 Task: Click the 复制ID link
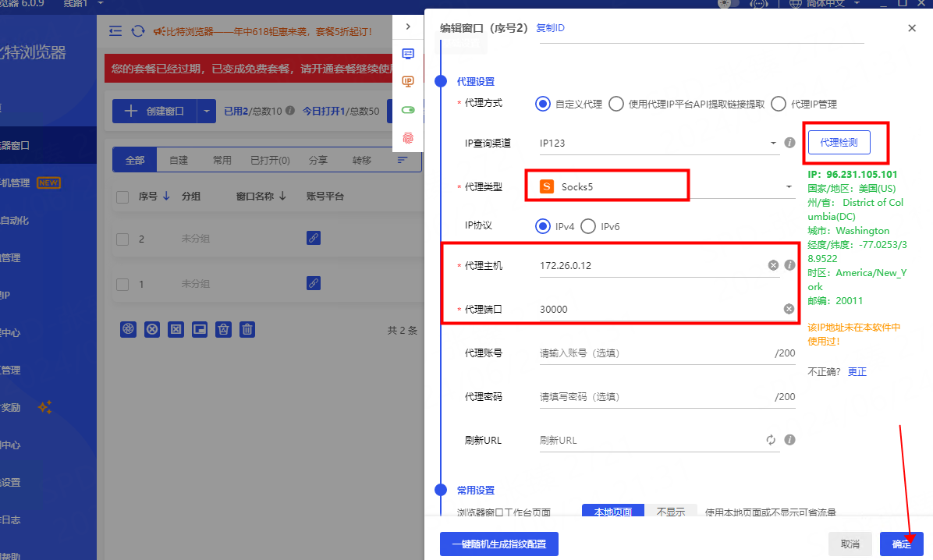click(550, 28)
